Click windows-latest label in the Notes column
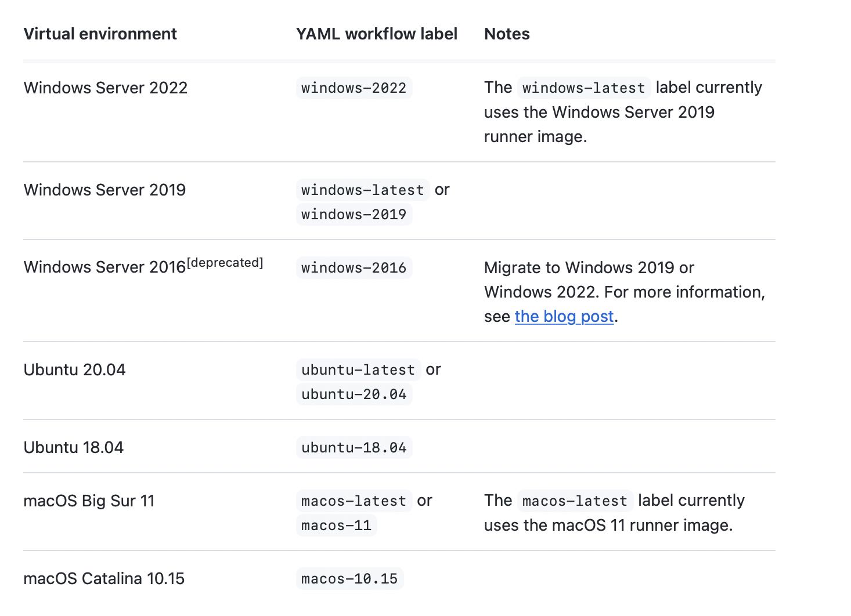 583,88
